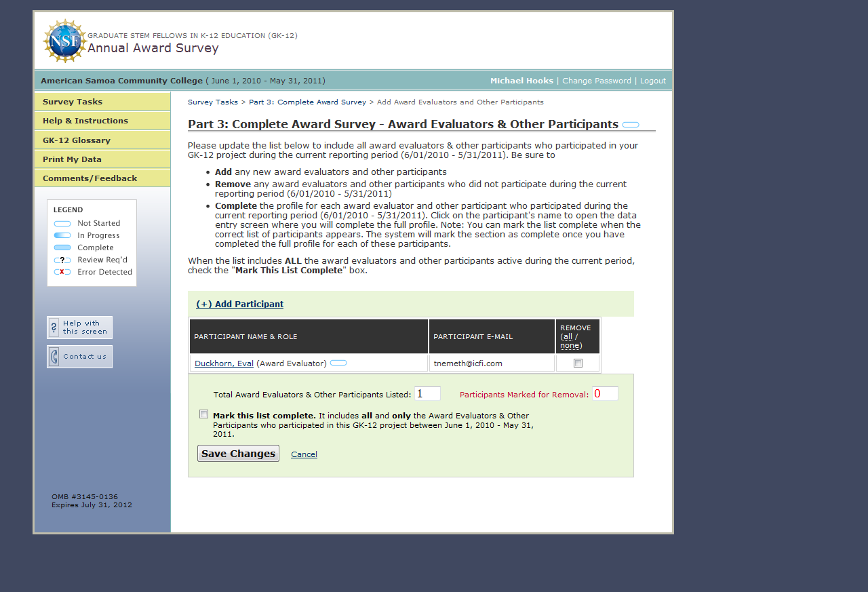Open the Survey Tasks menu item
The width and height of the screenshot is (868, 592).
tap(73, 102)
